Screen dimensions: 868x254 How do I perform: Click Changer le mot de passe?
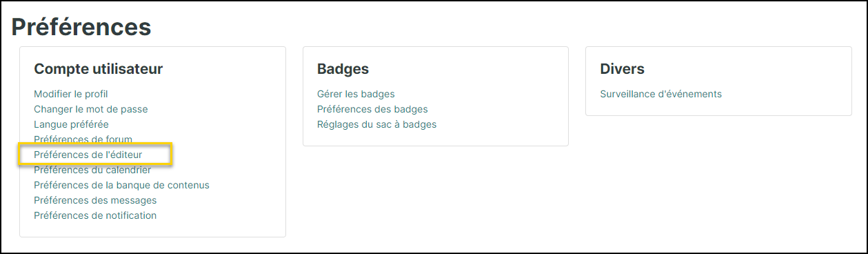(91, 109)
